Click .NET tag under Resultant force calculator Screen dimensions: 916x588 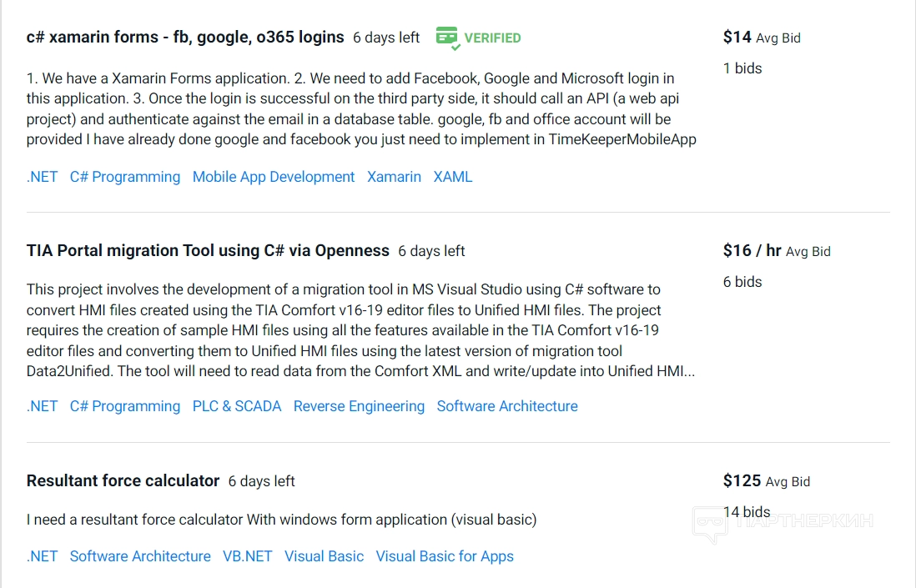(x=42, y=556)
